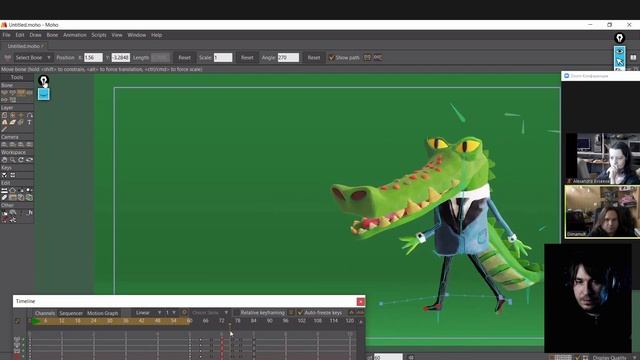Open the Animation menu
Image resolution: width=640 pixels, height=360 pixels.
[x=75, y=35]
